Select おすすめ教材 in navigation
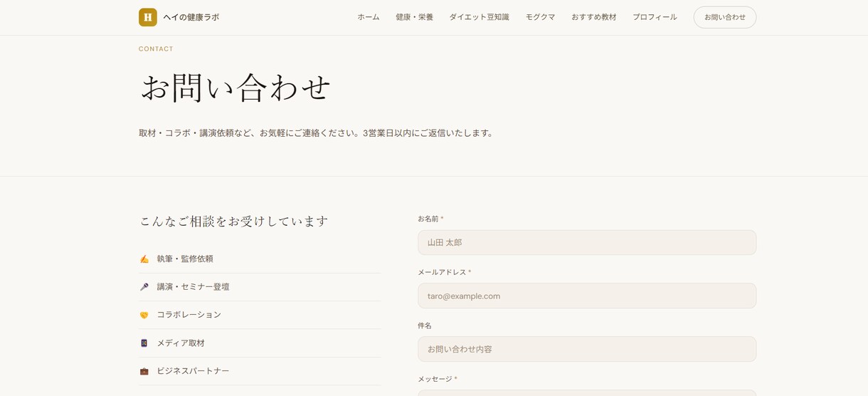 [x=594, y=17]
